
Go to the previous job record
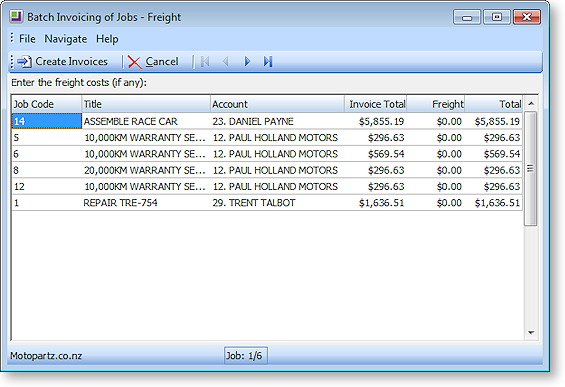(x=226, y=62)
